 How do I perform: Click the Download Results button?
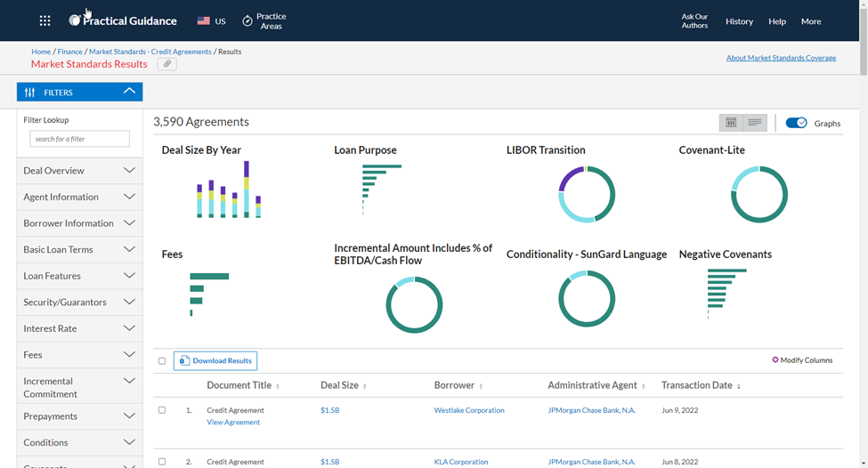(x=215, y=360)
